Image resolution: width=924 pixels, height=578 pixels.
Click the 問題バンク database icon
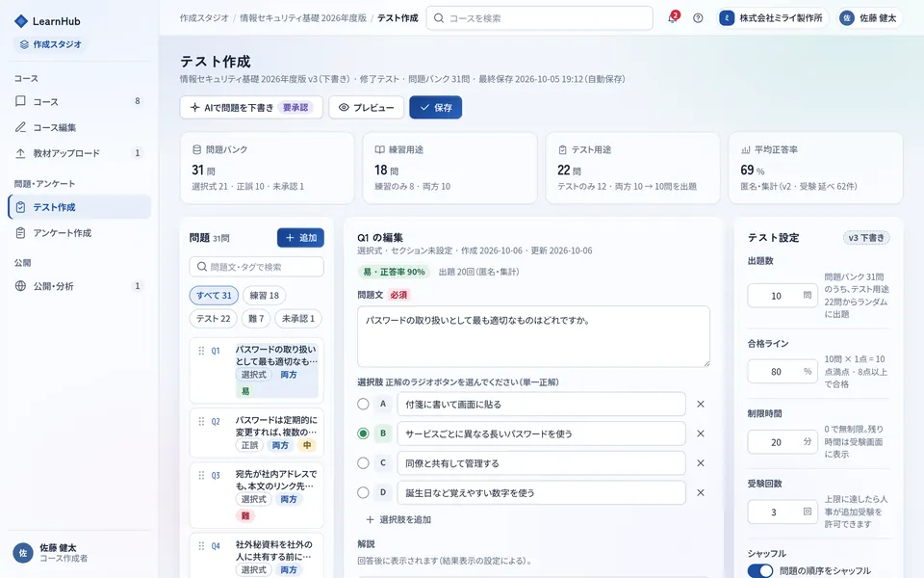pyautogui.click(x=196, y=150)
